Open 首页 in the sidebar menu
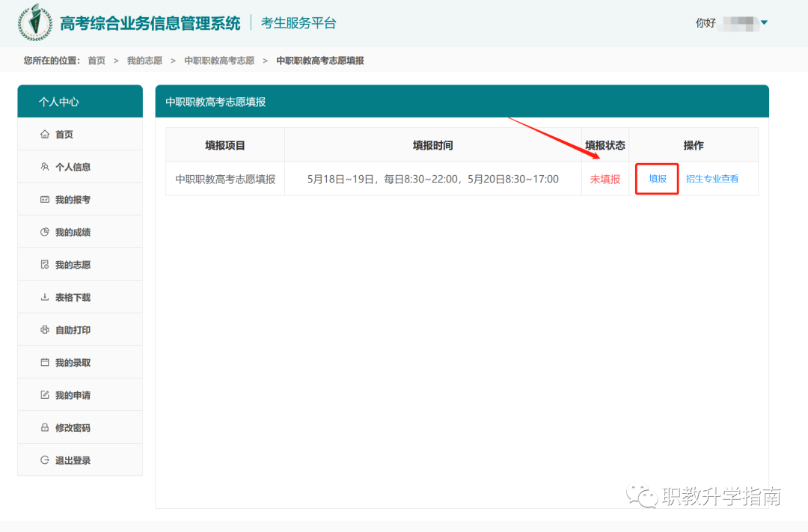The height and width of the screenshot is (532, 808). 80,134
